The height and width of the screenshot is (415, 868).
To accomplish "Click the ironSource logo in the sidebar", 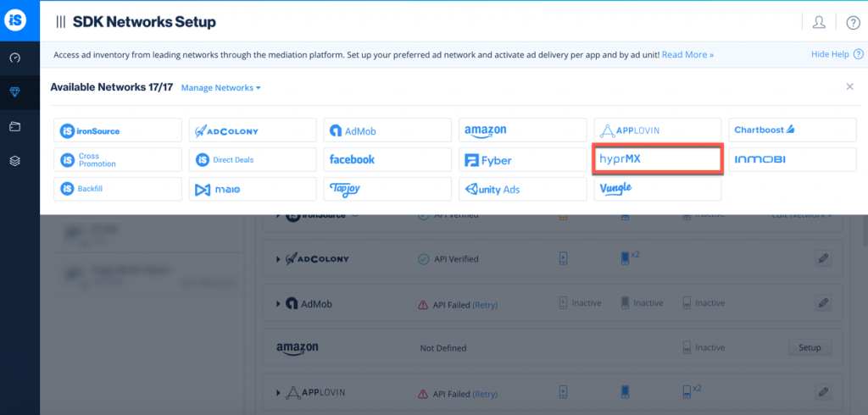I will [19, 21].
